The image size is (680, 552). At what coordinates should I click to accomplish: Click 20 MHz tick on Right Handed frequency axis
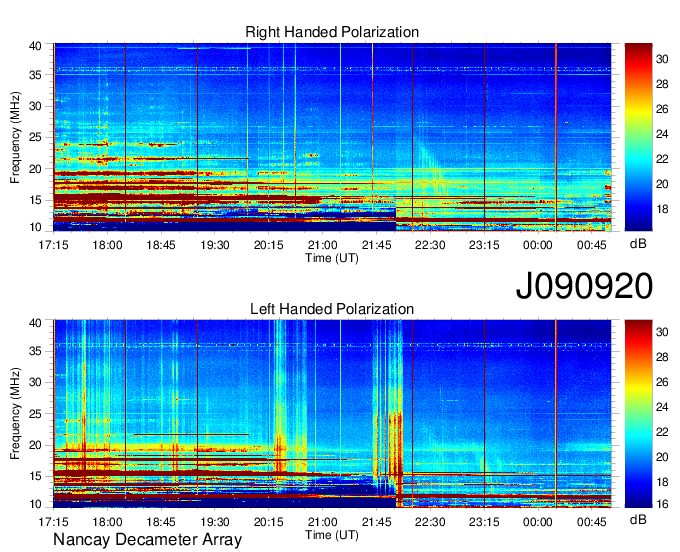coord(35,169)
